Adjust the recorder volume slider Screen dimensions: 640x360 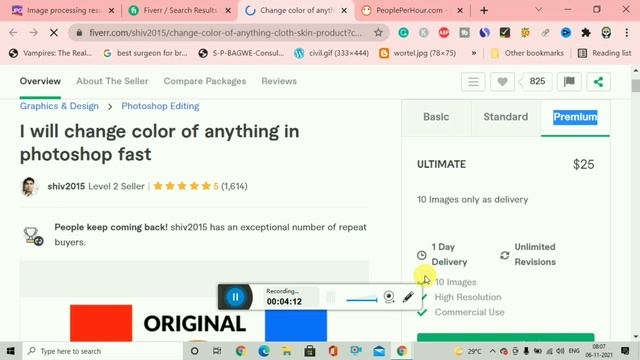point(362,300)
